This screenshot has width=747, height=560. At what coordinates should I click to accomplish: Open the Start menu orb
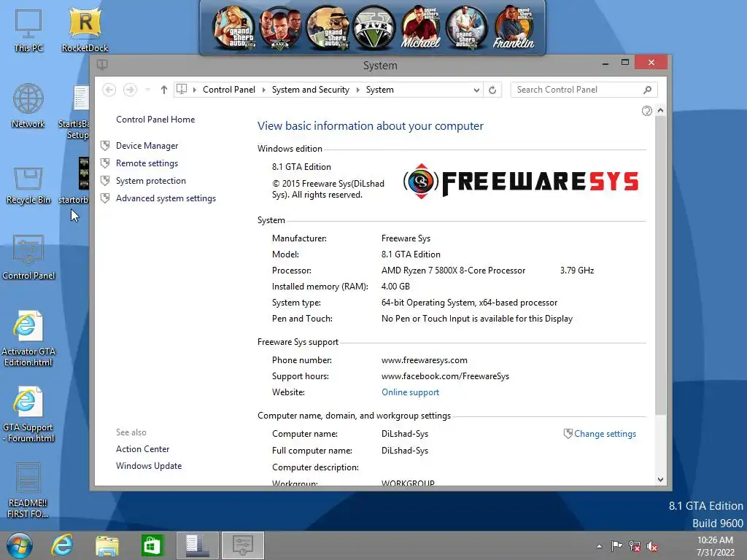click(x=20, y=545)
